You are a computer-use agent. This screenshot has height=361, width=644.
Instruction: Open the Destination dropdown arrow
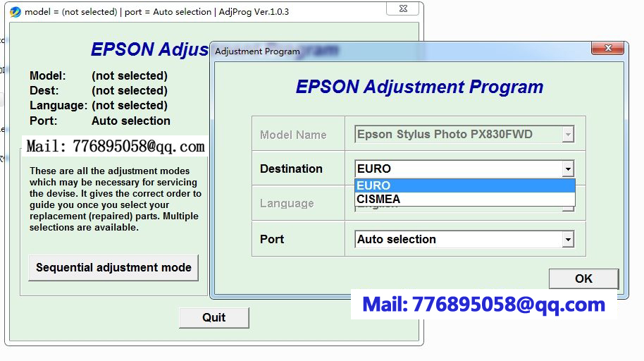click(568, 169)
